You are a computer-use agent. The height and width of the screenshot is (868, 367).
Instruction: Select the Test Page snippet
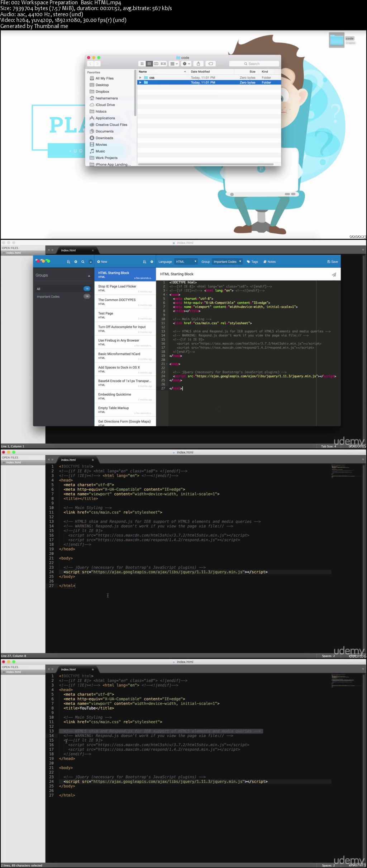(125, 315)
